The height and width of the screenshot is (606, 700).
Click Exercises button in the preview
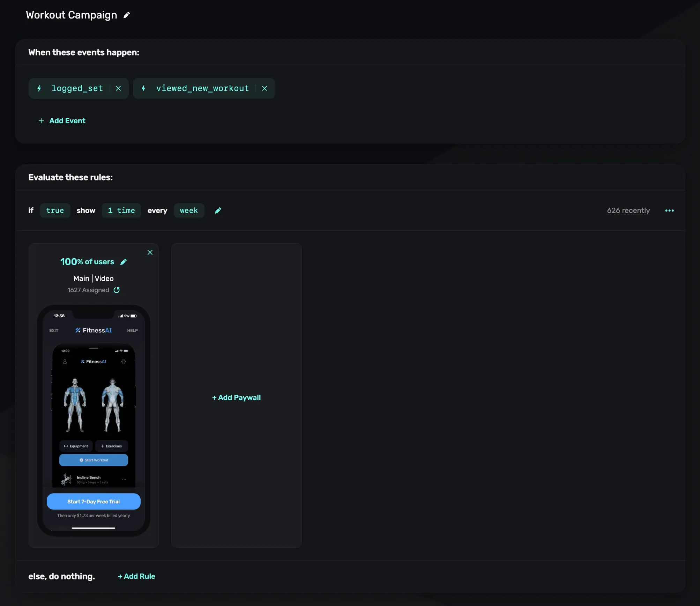click(x=111, y=446)
